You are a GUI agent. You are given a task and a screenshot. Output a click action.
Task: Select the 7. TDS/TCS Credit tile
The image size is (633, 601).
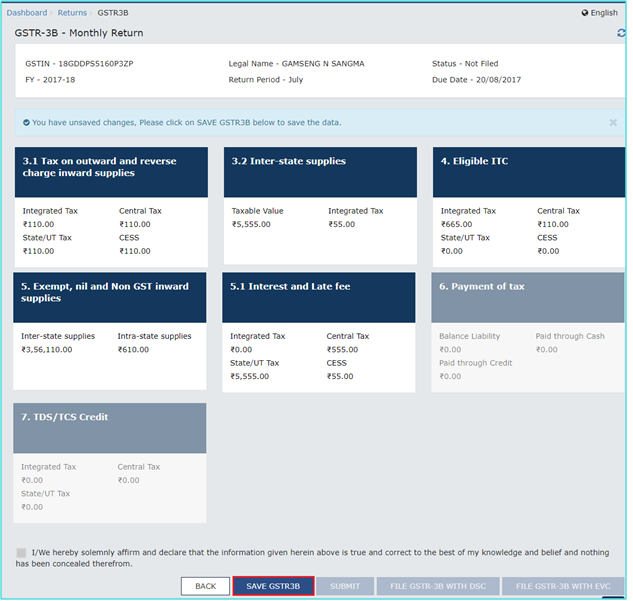click(x=110, y=428)
